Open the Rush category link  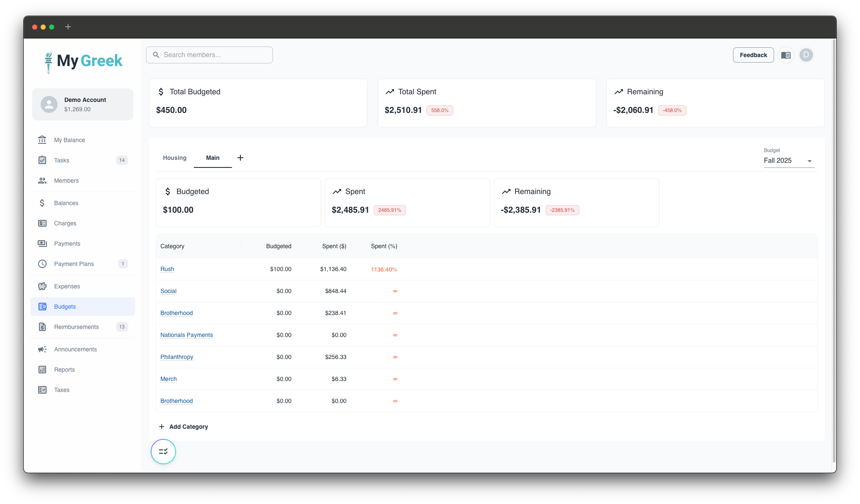[x=167, y=269]
